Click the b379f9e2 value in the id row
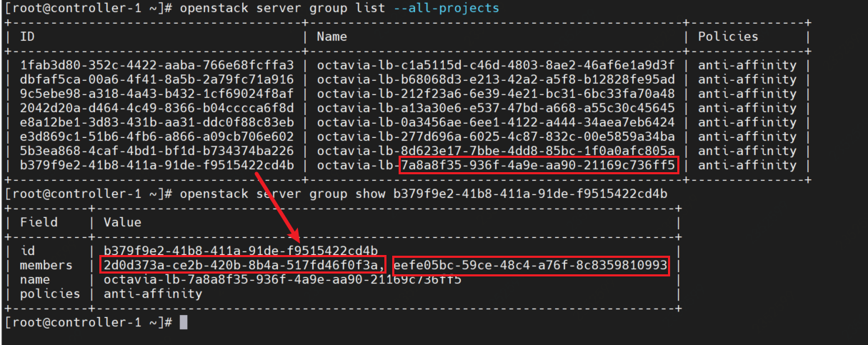 [241, 251]
